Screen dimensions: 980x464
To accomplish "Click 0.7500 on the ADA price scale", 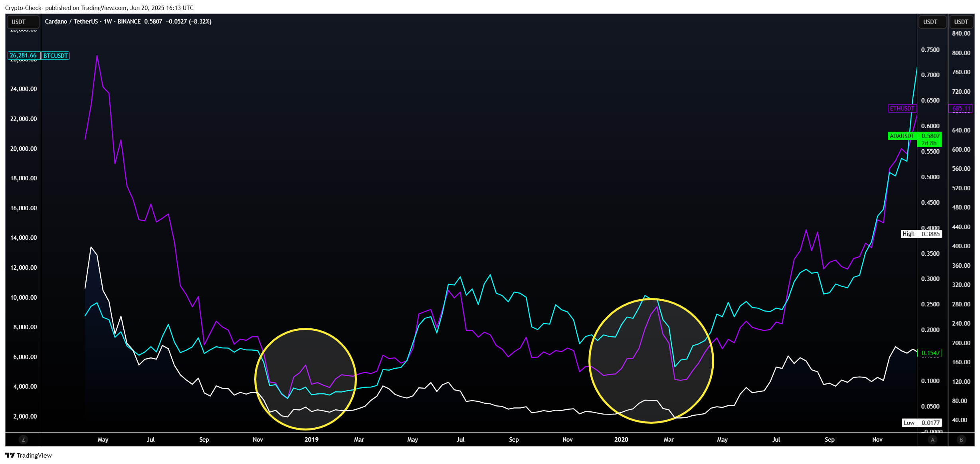I will (x=931, y=50).
